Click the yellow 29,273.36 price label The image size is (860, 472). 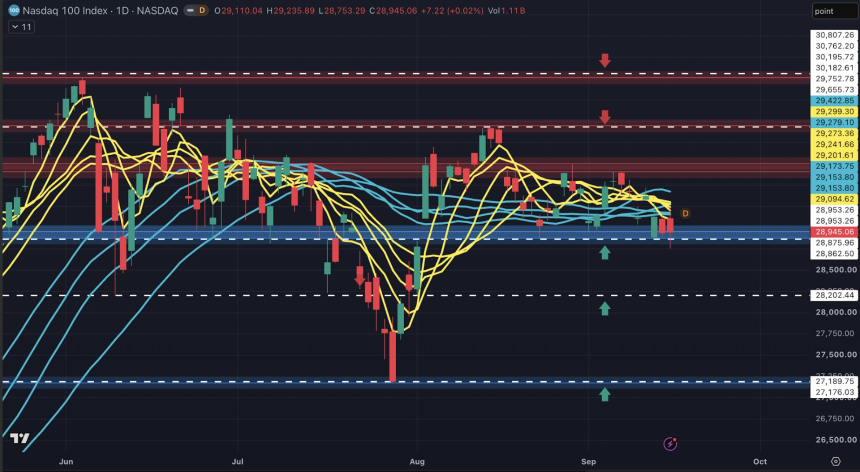(x=834, y=133)
